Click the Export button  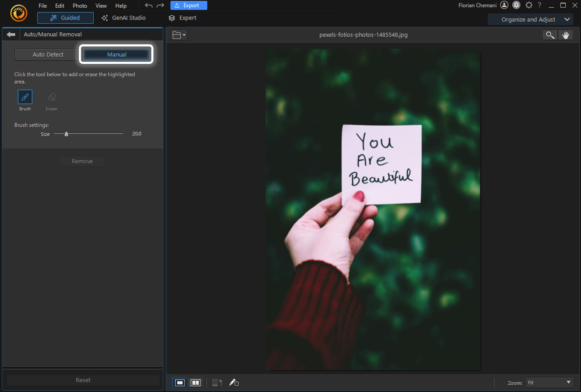tap(188, 5)
